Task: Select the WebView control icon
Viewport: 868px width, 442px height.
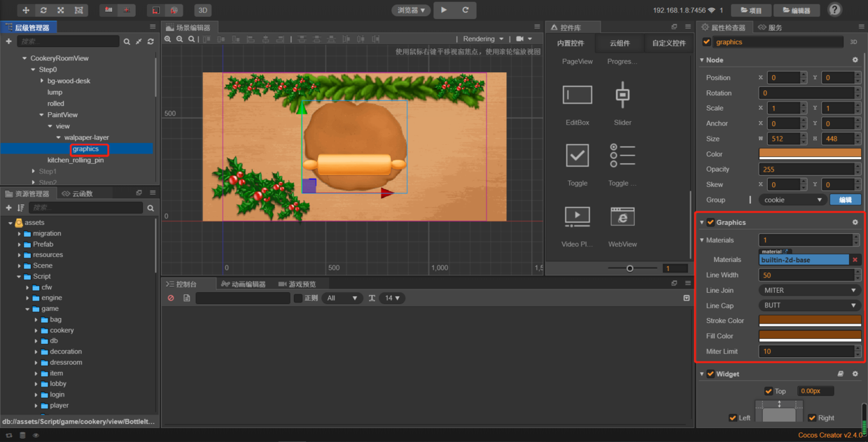Action: tap(622, 216)
